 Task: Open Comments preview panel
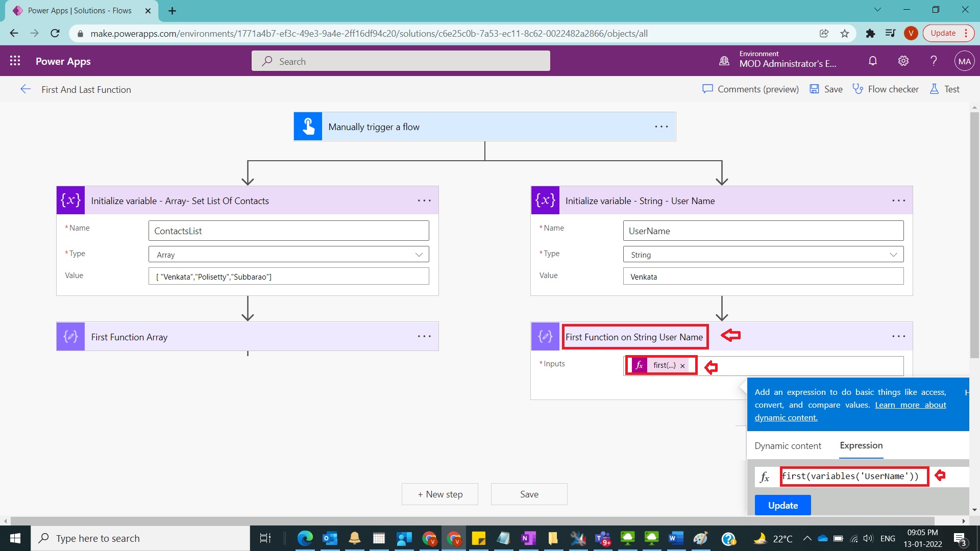point(750,89)
